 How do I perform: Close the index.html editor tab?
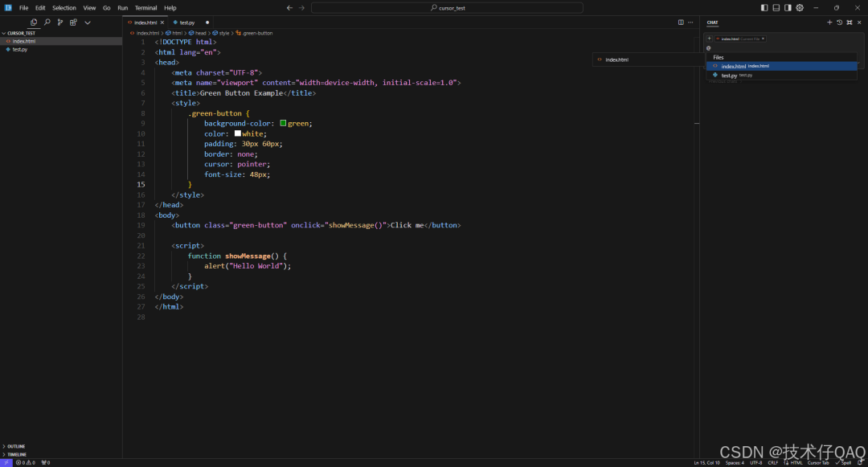[x=162, y=23]
